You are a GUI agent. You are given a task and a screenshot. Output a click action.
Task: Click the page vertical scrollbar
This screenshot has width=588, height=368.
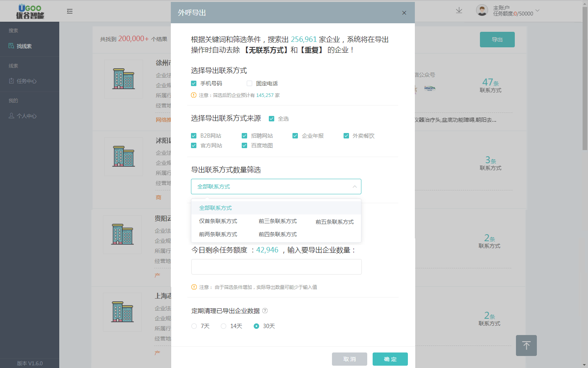point(585,78)
